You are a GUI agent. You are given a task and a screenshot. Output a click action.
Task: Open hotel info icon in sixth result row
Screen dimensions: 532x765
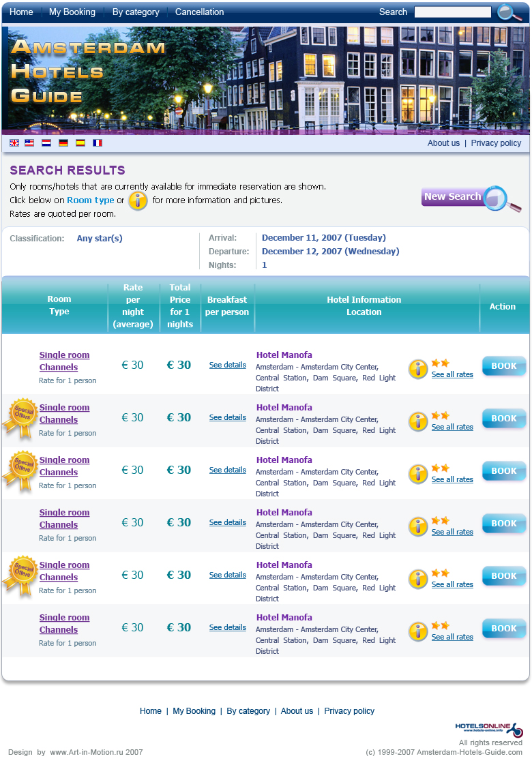[418, 631]
